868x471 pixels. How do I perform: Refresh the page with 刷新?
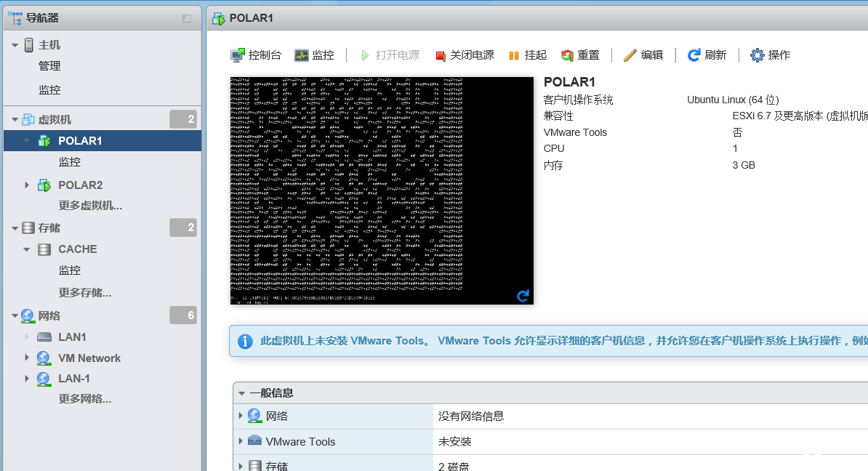coord(694,55)
